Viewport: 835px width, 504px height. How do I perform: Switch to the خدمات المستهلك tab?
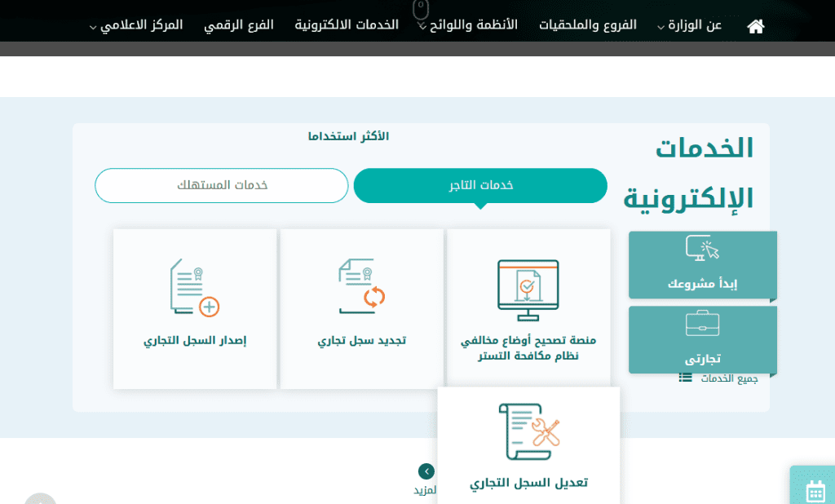(x=222, y=186)
